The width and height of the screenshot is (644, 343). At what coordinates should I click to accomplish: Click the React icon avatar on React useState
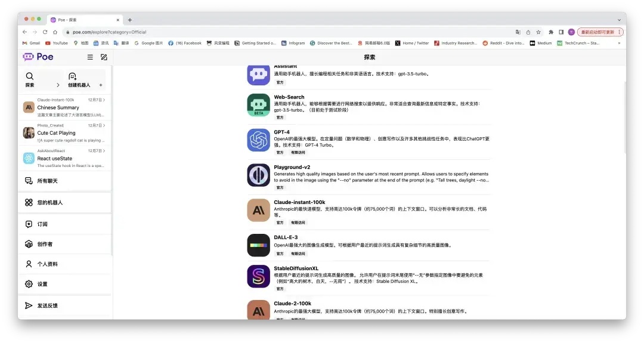pyautogui.click(x=29, y=158)
